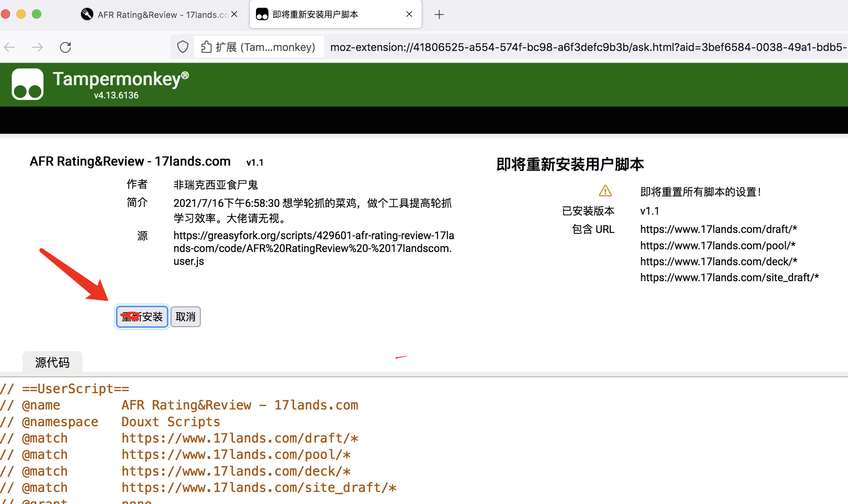
Task: Click the shield tracking protection icon
Action: click(x=182, y=47)
